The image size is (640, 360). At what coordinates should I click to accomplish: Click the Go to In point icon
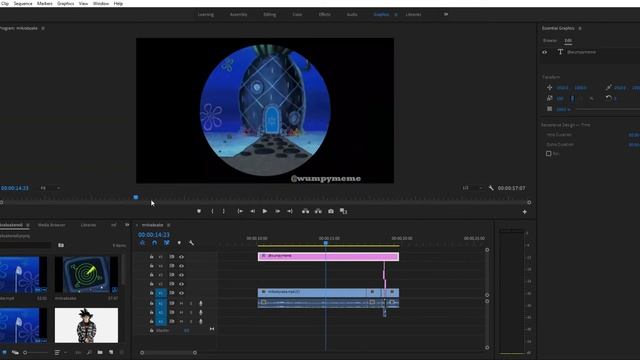click(240, 211)
